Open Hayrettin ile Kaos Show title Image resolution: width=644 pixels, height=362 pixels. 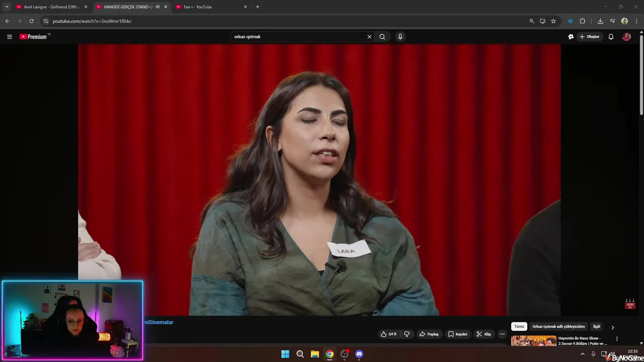pos(583,341)
